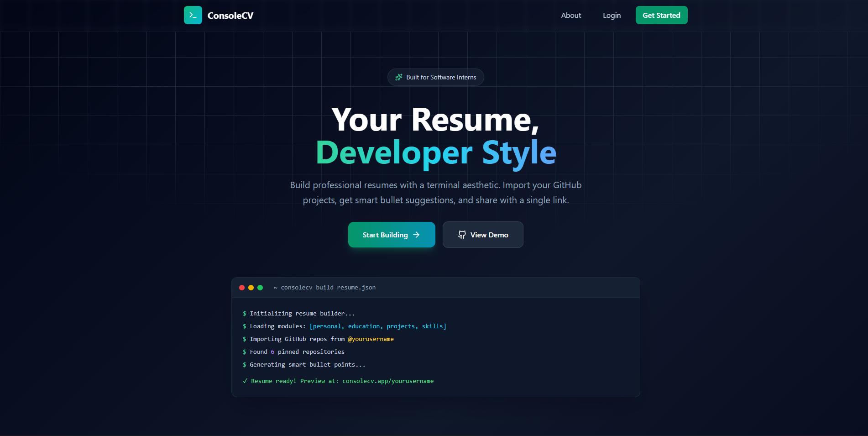868x436 pixels.
Task: Open the View Demo button
Action: 483,235
